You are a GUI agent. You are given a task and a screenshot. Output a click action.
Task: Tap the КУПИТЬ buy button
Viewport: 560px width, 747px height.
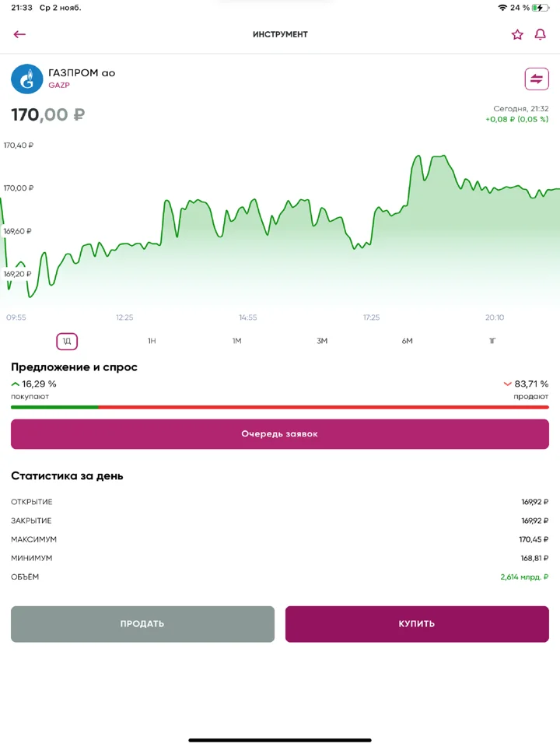417,624
